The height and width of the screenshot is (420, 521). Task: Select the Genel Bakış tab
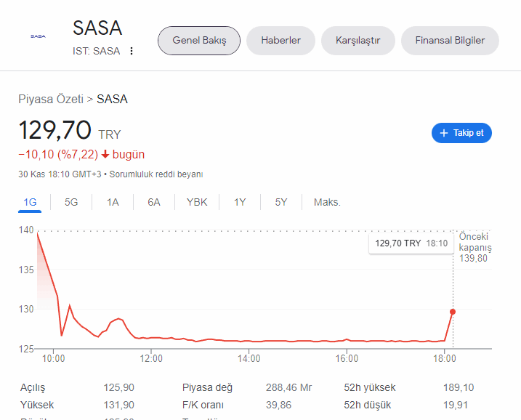(x=199, y=41)
